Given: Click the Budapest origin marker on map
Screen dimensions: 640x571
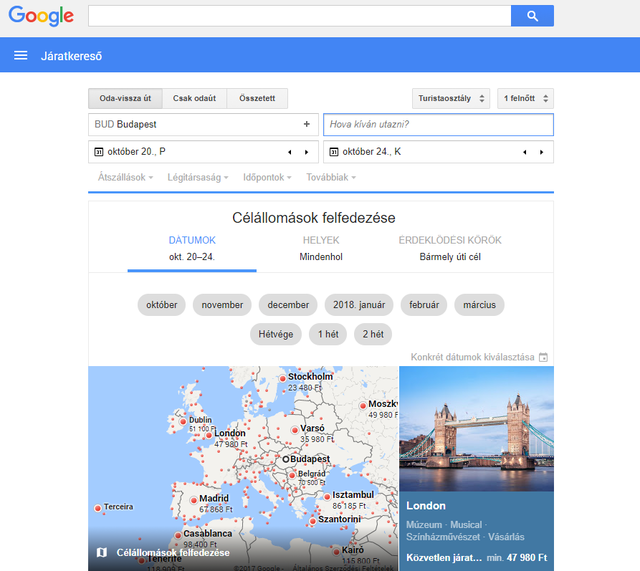Looking at the screenshot, I should 286,460.
